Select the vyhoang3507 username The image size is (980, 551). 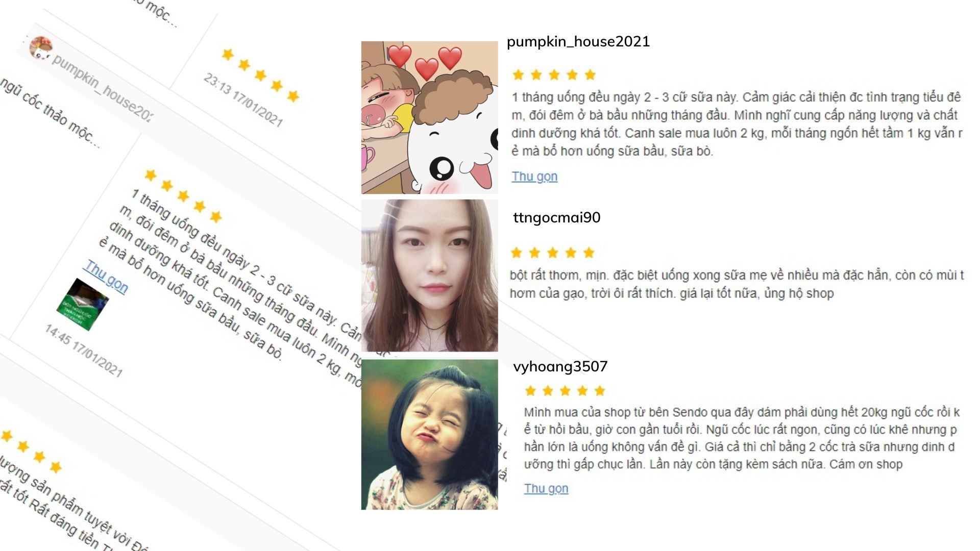[x=560, y=366]
